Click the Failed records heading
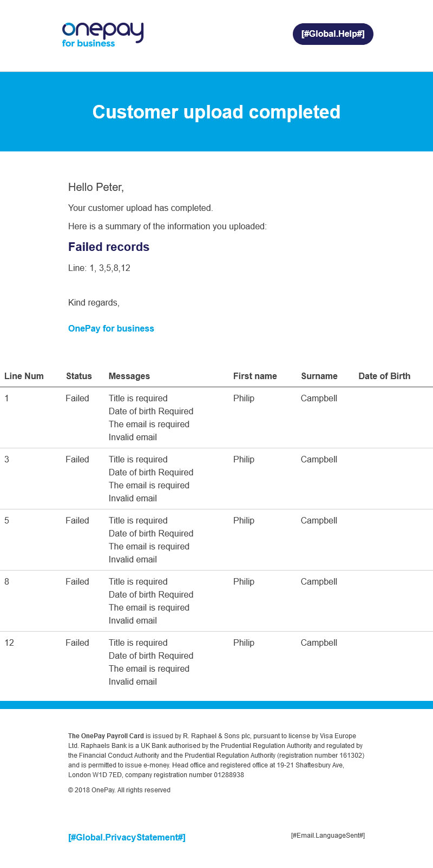This screenshot has height=868, width=433. click(x=109, y=247)
